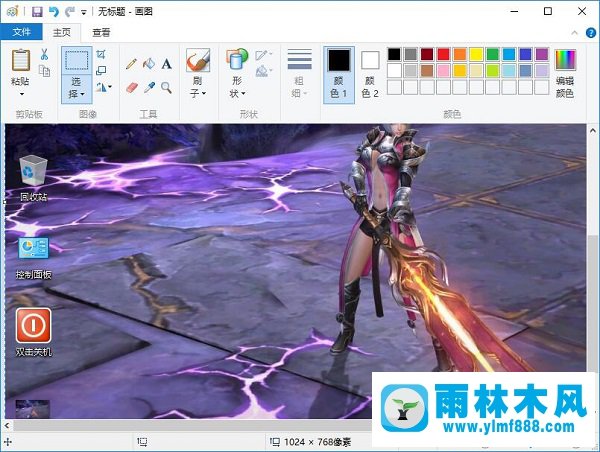Undo last action with undo arrow
Image resolution: width=600 pixels, height=452 pixels.
pyautogui.click(x=54, y=11)
